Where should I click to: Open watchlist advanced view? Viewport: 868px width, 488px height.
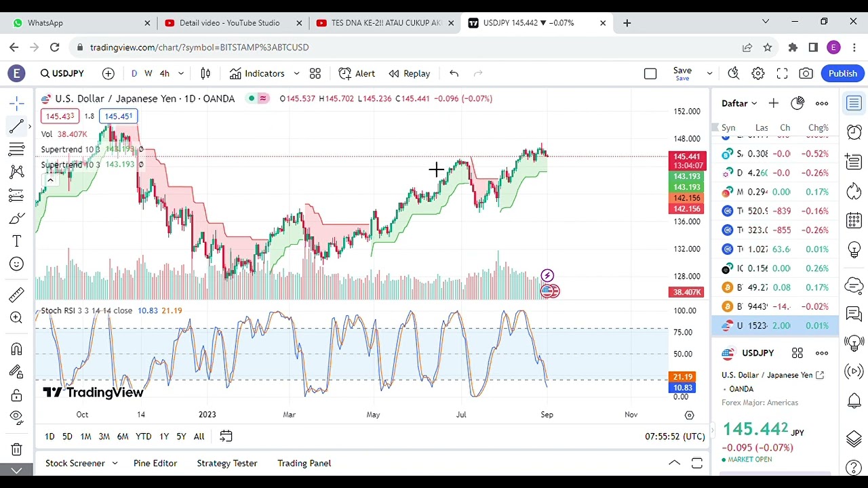click(797, 103)
